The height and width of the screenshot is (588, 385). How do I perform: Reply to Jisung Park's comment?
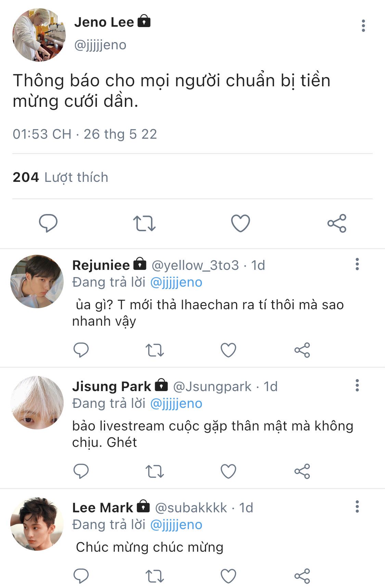[x=81, y=471]
